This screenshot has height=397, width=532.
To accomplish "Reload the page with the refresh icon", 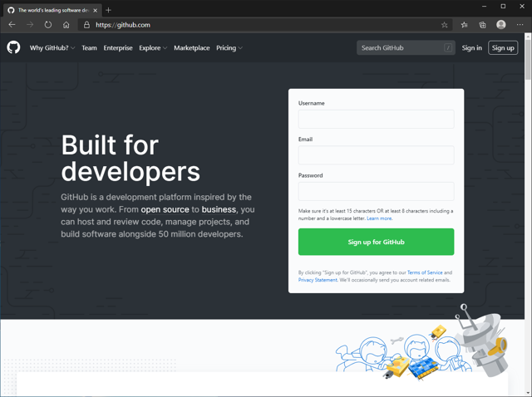I will tap(48, 25).
